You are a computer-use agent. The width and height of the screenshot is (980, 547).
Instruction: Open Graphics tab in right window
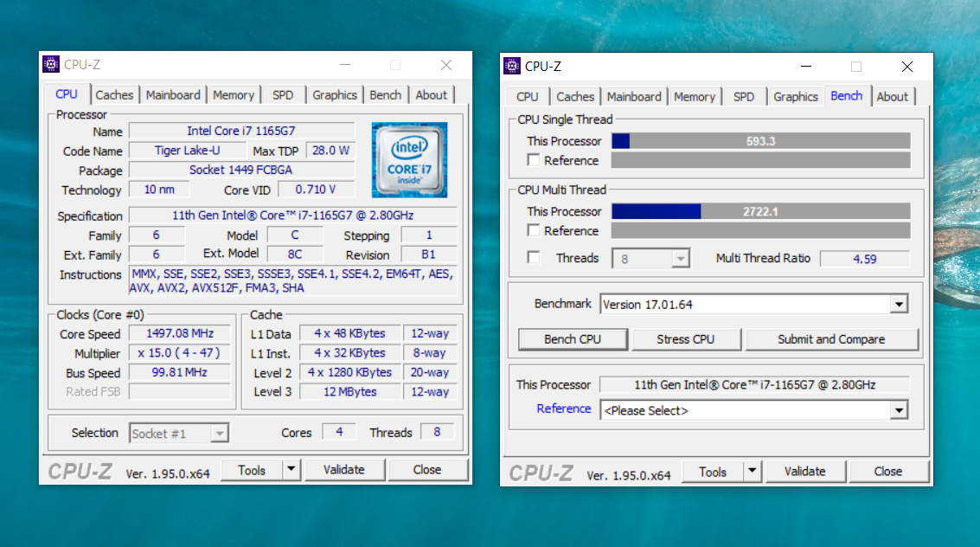pyautogui.click(x=796, y=97)
